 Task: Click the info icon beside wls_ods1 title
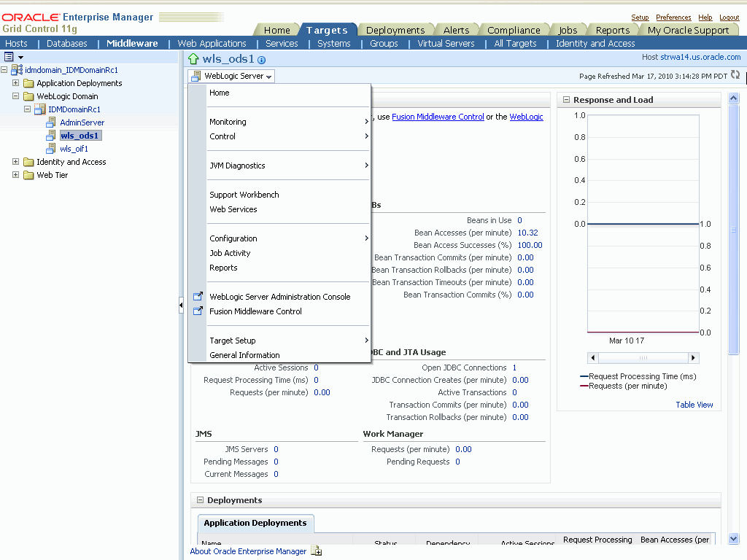(262, 61)
